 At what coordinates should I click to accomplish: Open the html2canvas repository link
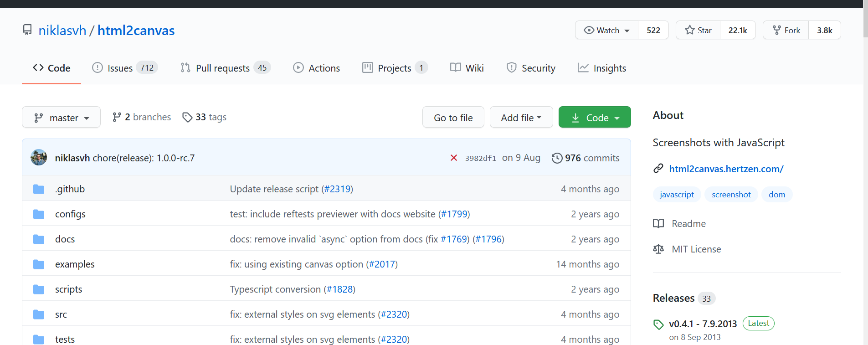(x=136, y=31)
